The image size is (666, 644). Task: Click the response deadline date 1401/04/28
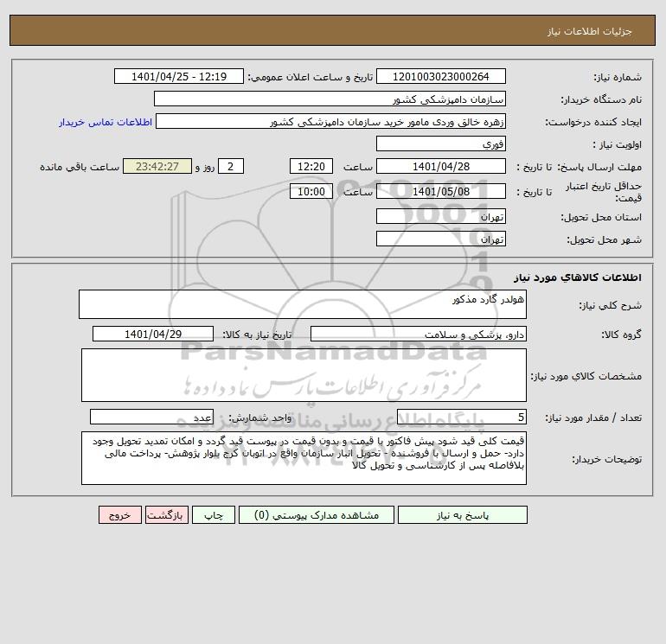click(441, 167)
